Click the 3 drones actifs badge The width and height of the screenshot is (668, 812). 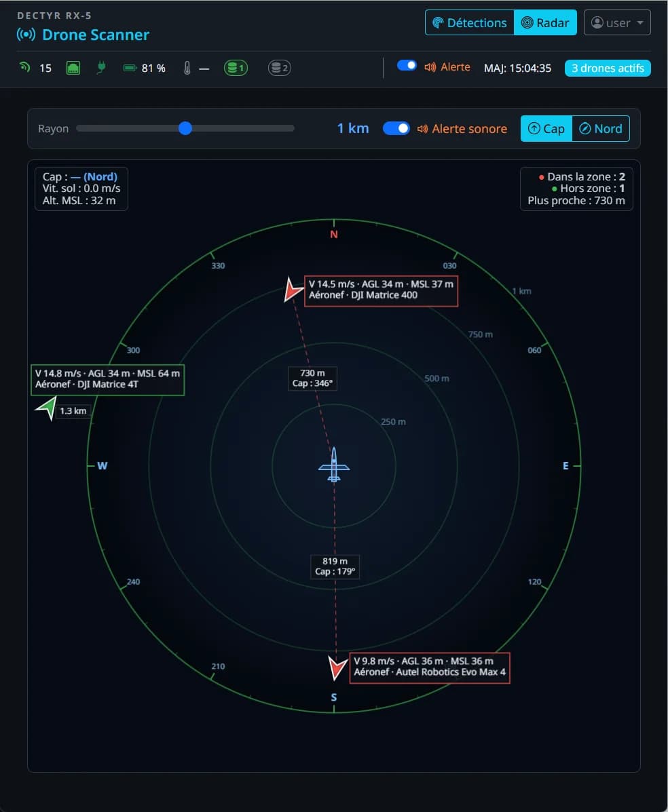[x=608, y=69]
